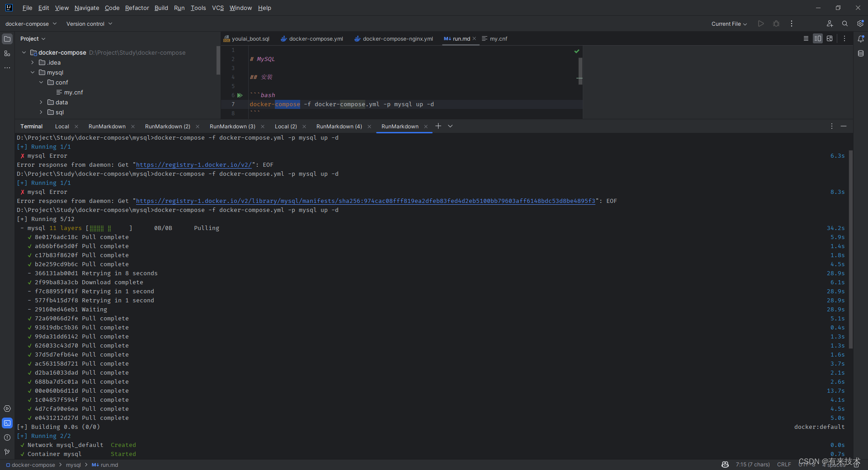The height and width of the screenshot is (470, 868).
Task: Open the Terminal tool window icon
Action: click(x=7, y=423)
